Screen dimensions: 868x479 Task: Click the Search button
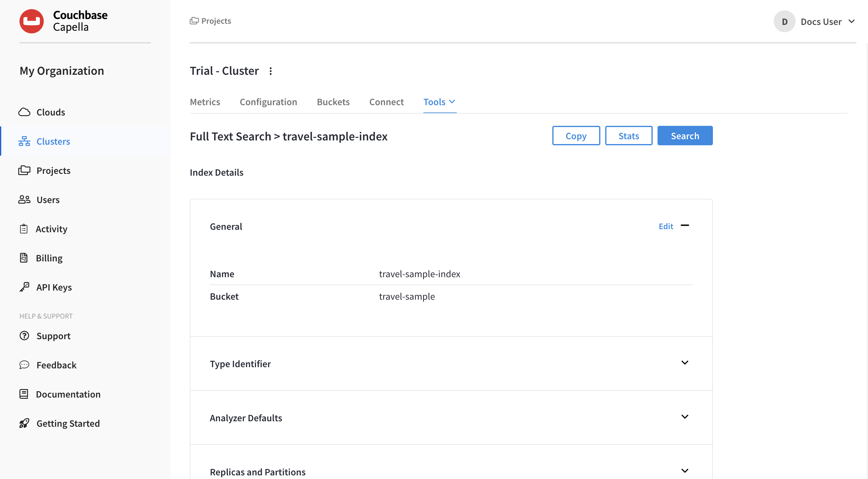685,136
